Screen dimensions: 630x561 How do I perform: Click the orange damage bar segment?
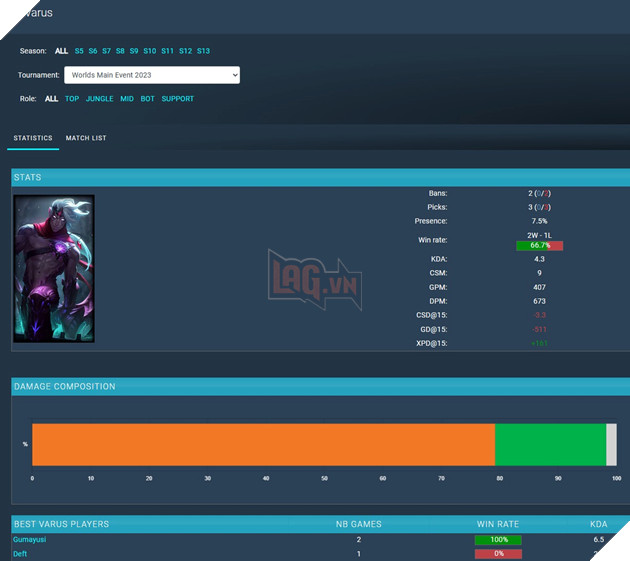tap(263, 444)
